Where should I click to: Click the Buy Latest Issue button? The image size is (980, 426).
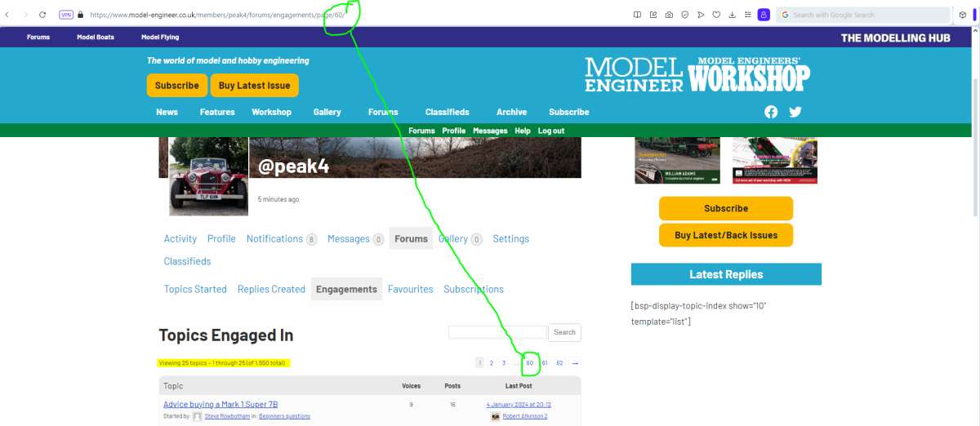(254, 86)
